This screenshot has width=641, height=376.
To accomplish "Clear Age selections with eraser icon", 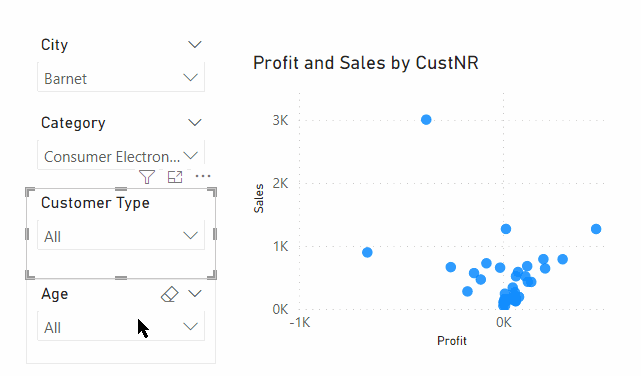I will point(170,294).
